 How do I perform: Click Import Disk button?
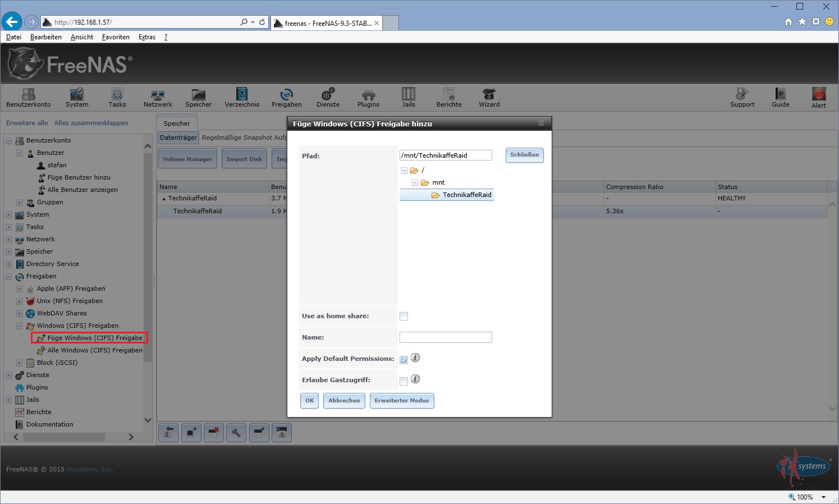244,159
